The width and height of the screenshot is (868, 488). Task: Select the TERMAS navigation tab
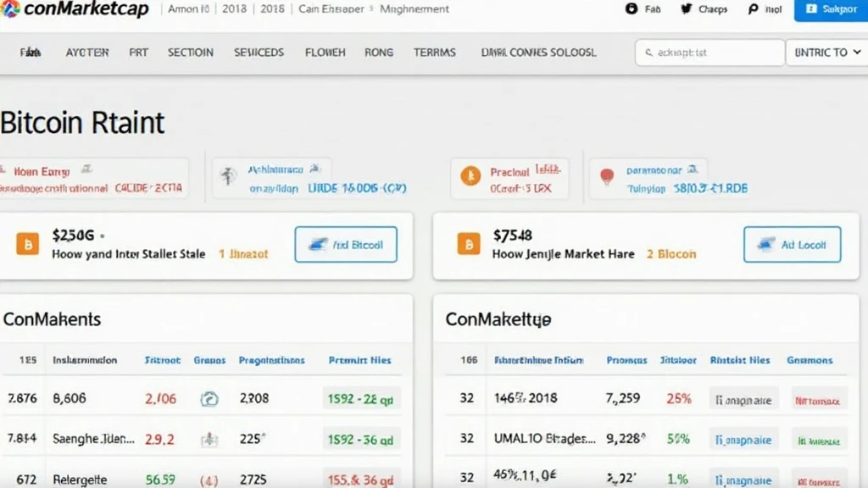(435, 53)
